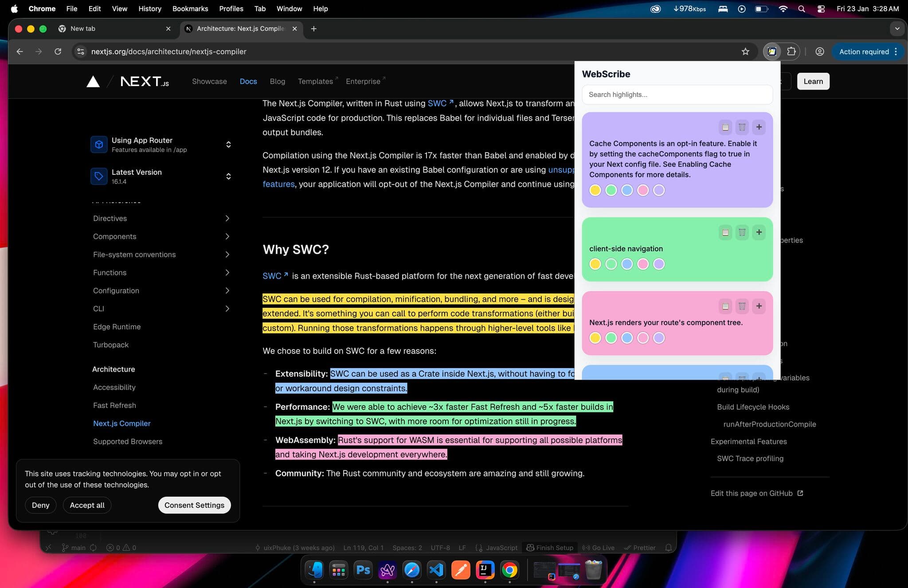Set Cache Components card to green
Image resolution: width=908 pixels, height=588 pixels.
611,190
